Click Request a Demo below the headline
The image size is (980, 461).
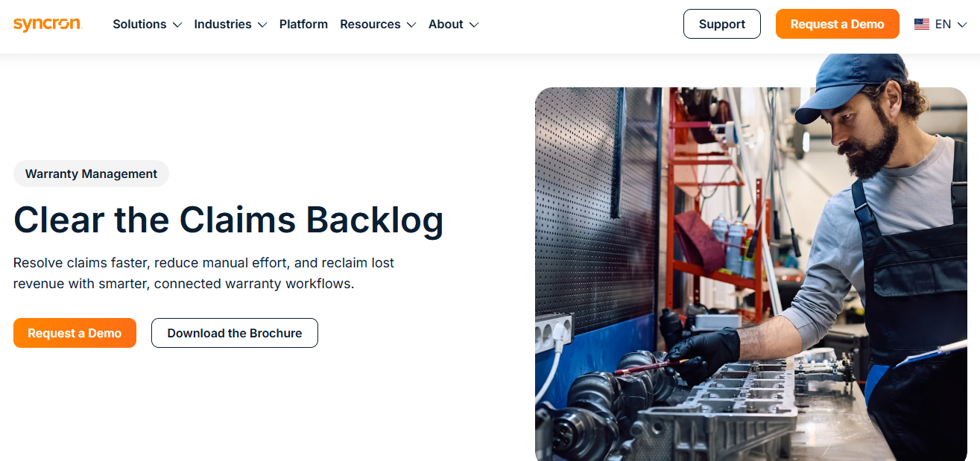[x=75, y=333]
